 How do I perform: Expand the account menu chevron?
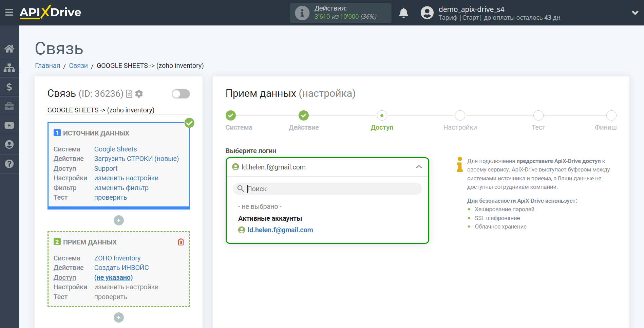(635, 13)
